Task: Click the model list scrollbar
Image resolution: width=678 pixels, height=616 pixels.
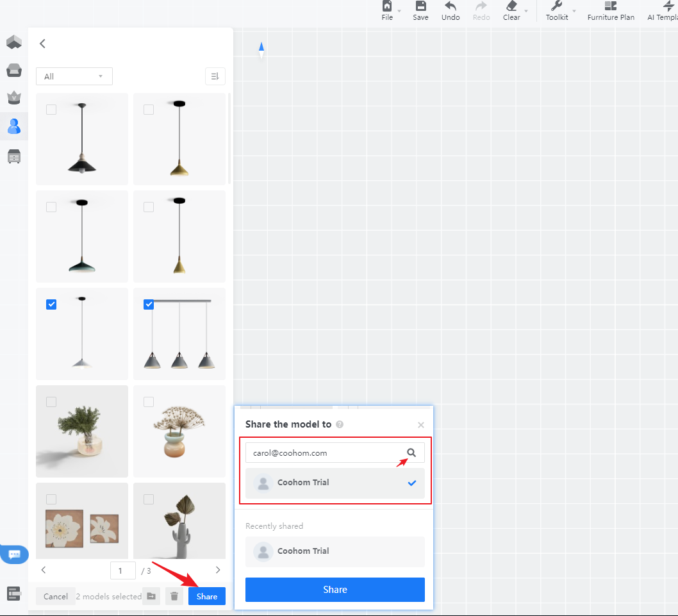Action: (x=229, y=138)
